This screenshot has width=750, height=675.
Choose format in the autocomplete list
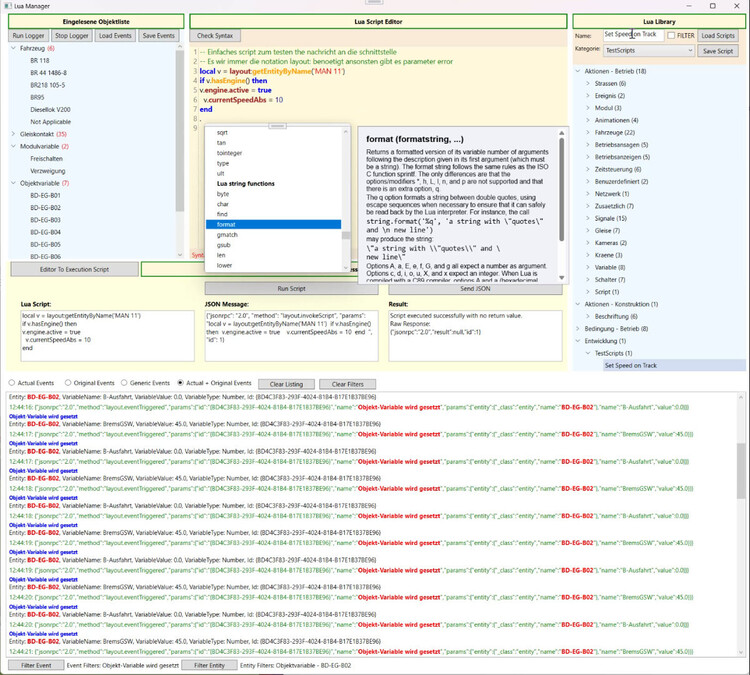pos(274,224)
